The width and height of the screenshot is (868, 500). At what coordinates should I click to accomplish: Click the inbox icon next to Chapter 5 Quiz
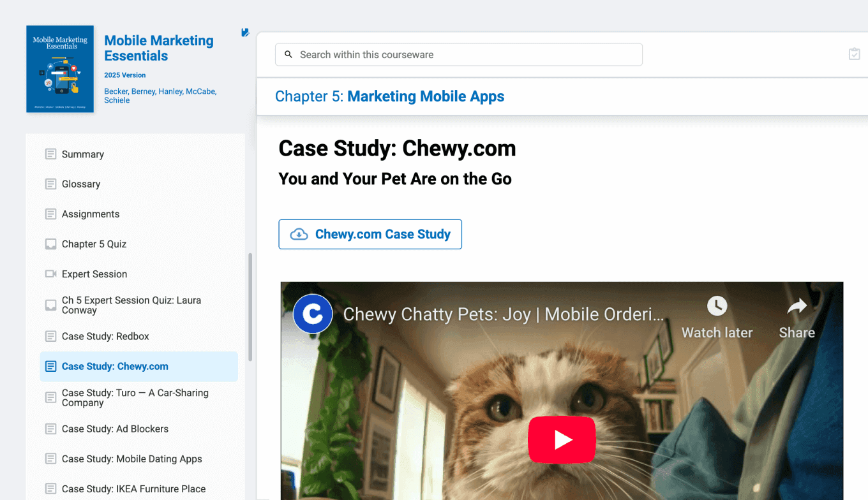[x=51, y=244]
